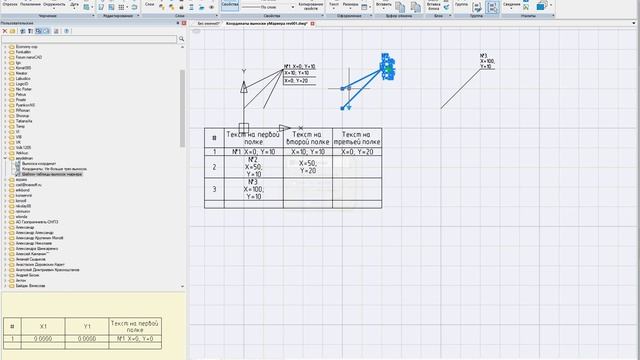Screen dimensions: 640x360
Task: Click the hatch icon in Черчение group
Action: pos(87,7)
